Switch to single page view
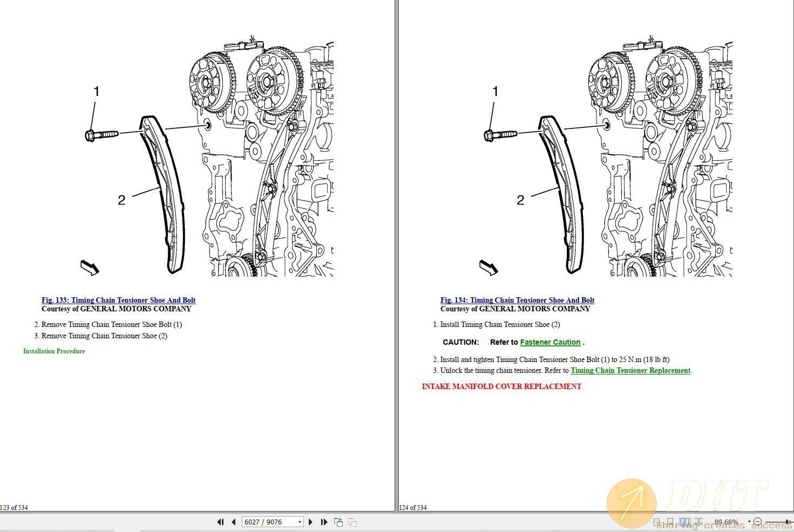794x532 pixels. 657,522
